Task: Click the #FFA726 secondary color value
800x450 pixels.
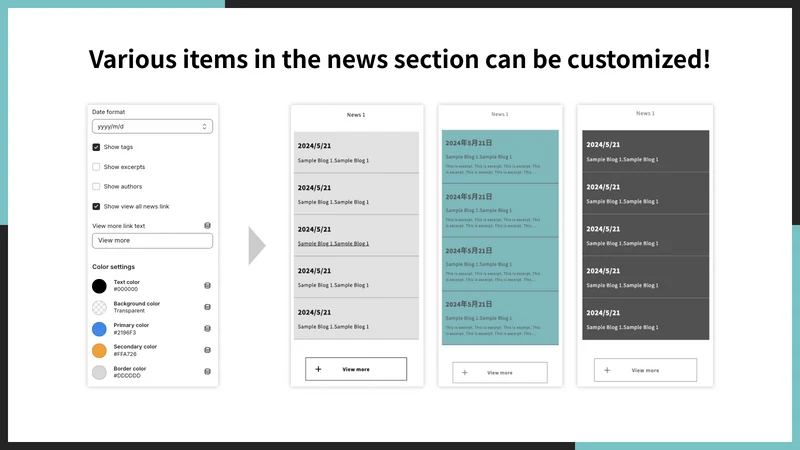Action: 125,354
